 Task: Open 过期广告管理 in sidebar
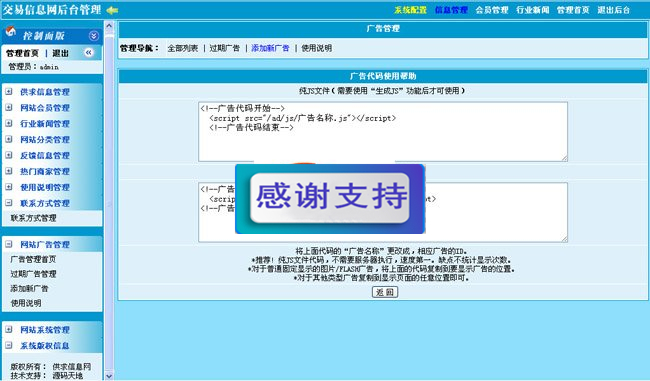[x=33, y=274]
